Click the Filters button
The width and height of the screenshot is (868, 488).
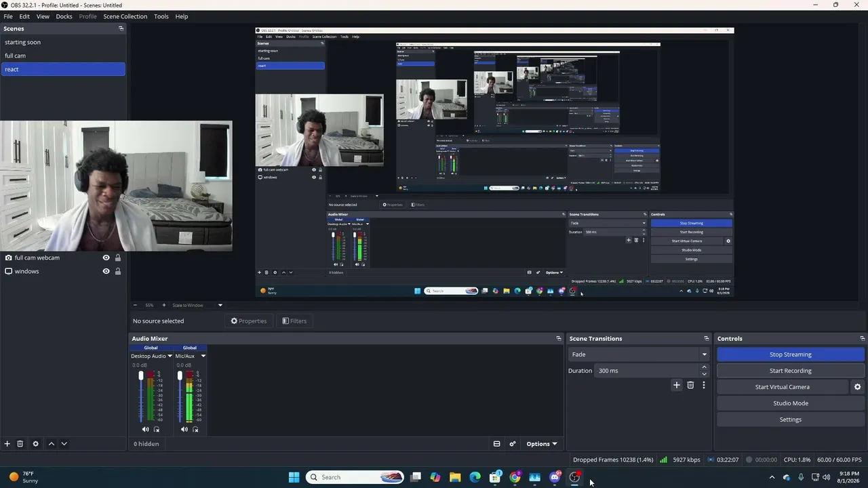[295, 321]
